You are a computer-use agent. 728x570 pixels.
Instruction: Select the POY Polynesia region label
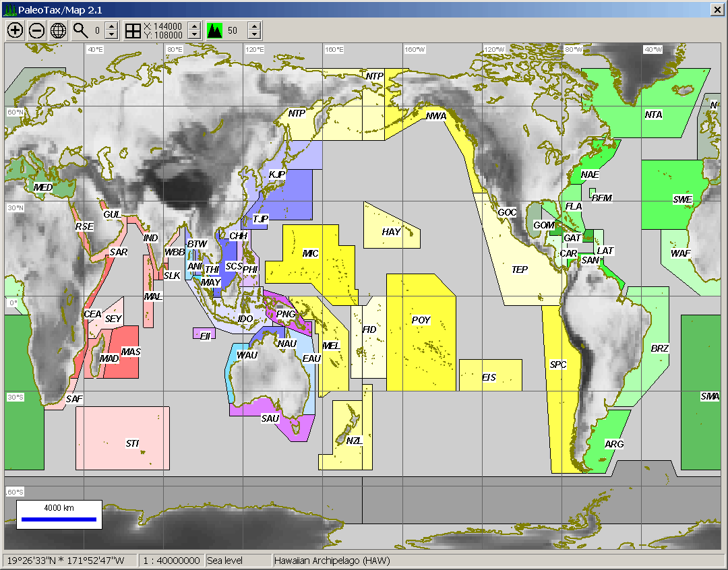point(421,321)
